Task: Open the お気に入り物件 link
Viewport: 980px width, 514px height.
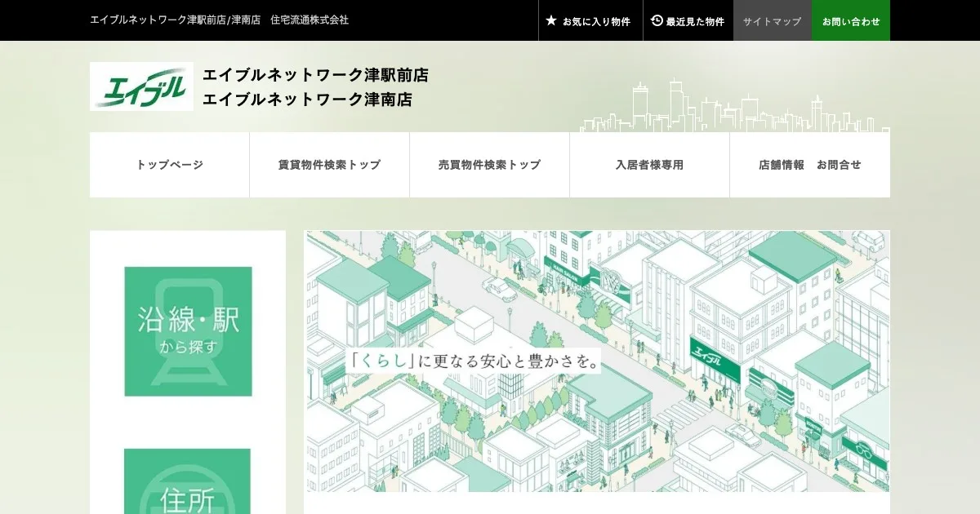Action: click(x=590, y=20)
